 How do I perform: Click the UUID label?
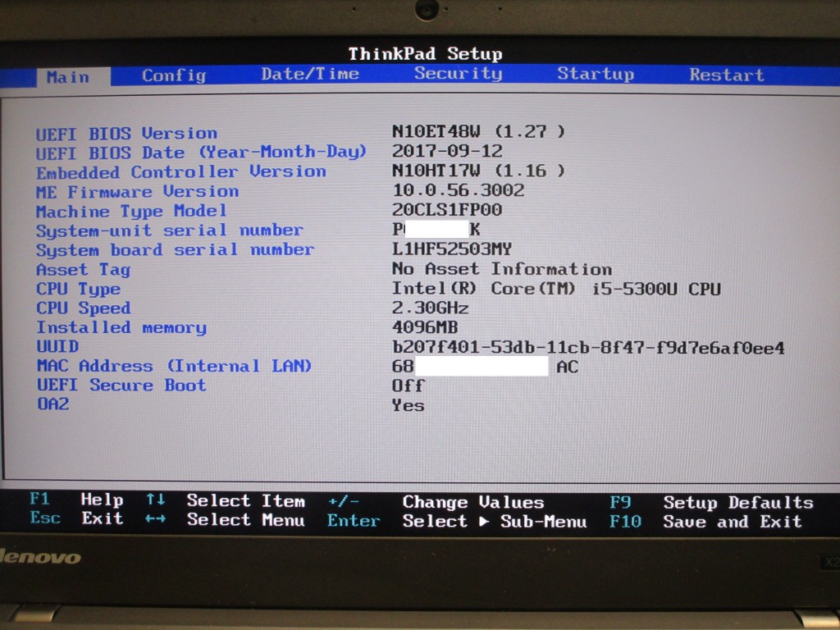coord(57,347)
